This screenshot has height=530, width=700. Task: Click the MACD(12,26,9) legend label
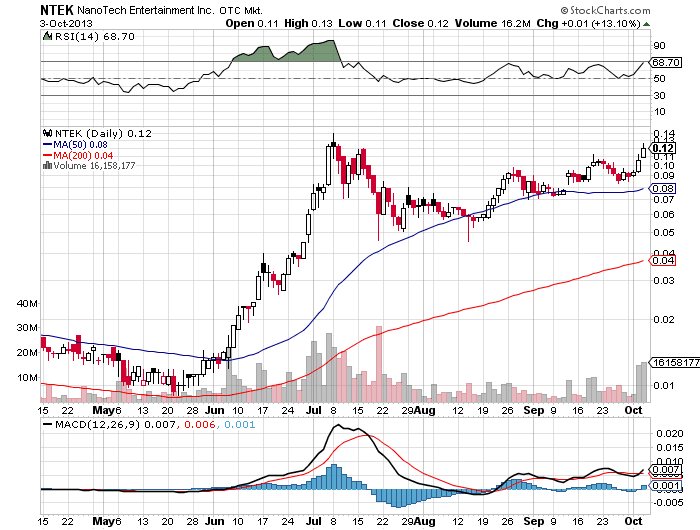pos(97,424)
